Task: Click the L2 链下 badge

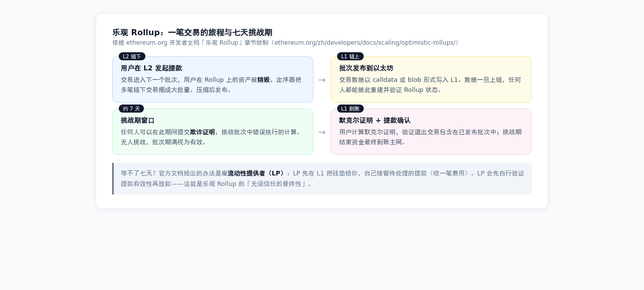Action: pyautogui.click(x=132, y=56)
